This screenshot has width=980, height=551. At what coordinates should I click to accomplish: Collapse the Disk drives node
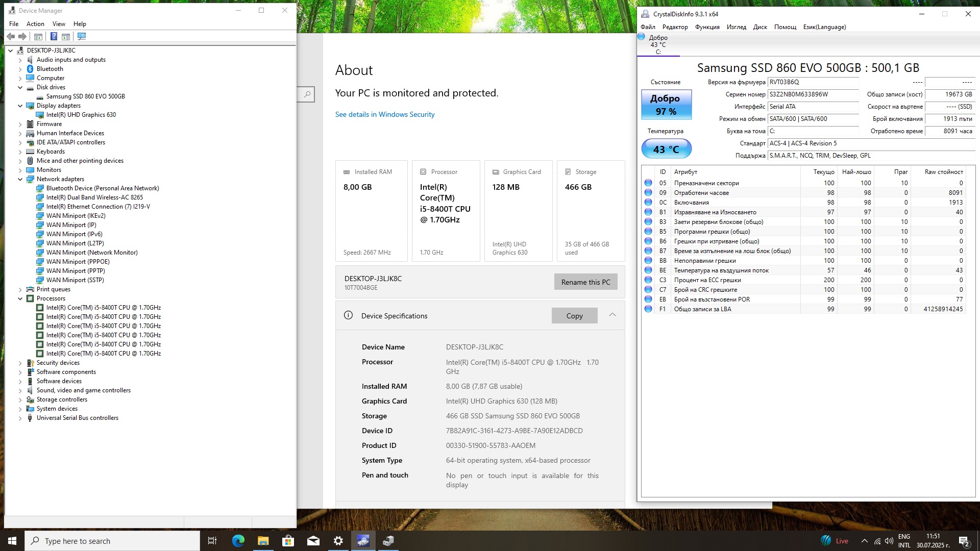click(20, 87)
